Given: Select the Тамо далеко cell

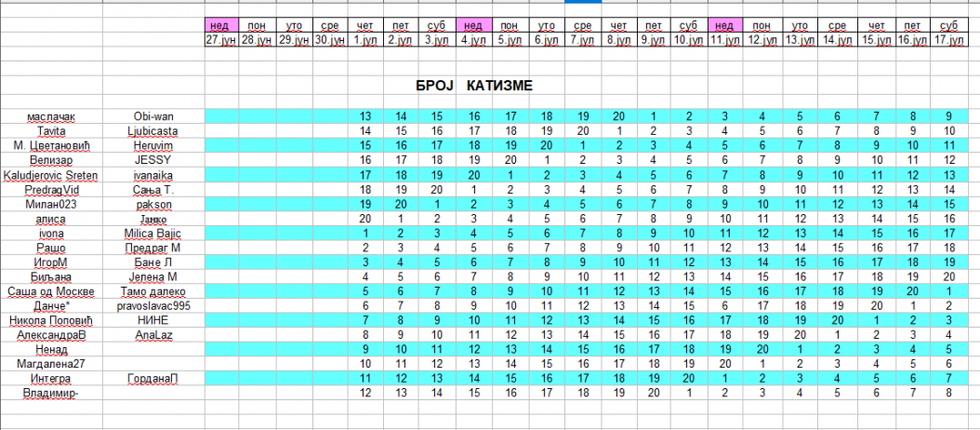Looking at the screenshot, I should tap(153, 291).
